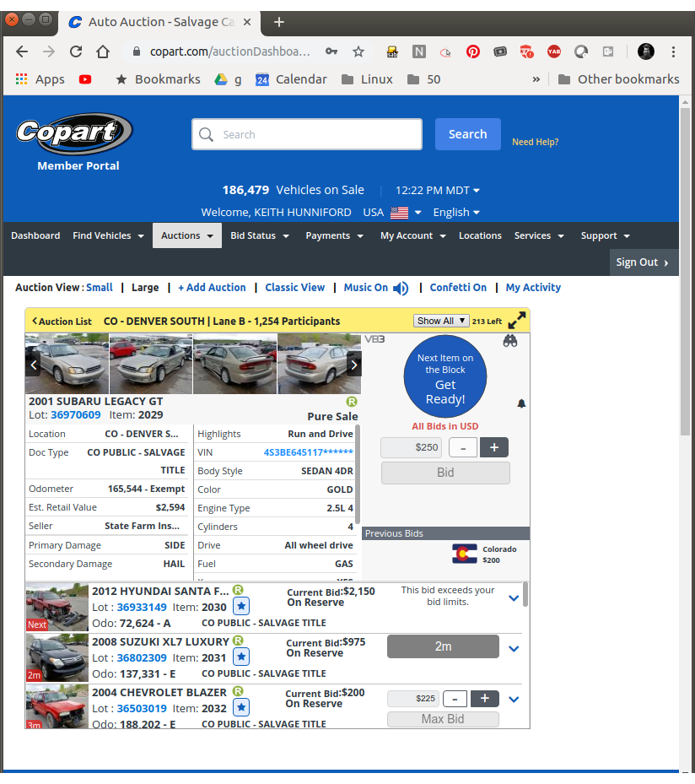Click the Need Help? link
Viewport: 695px width, 784px height.
pos(535,142)
